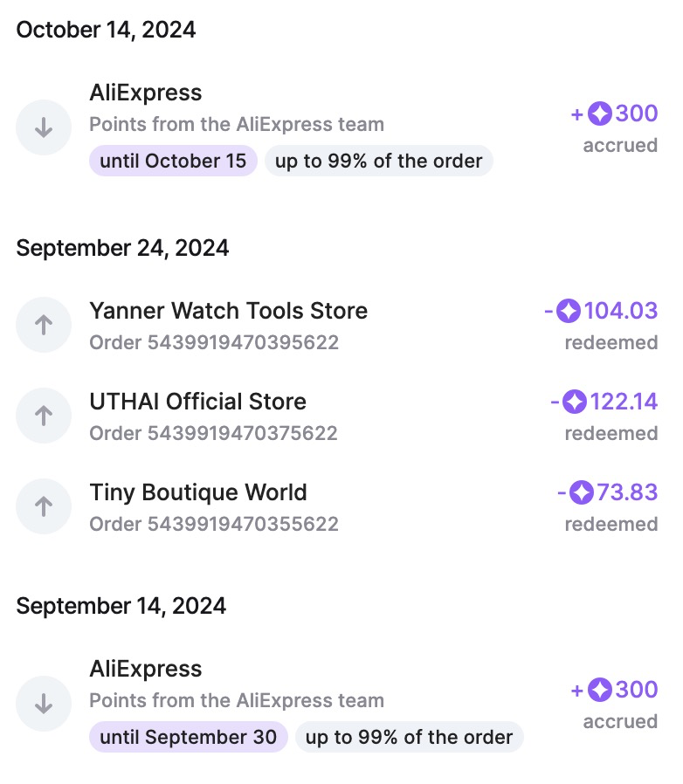Click the points coin icon on September 14 +300
The width and height of the screenshot is (683, 784).
[600, 690]
